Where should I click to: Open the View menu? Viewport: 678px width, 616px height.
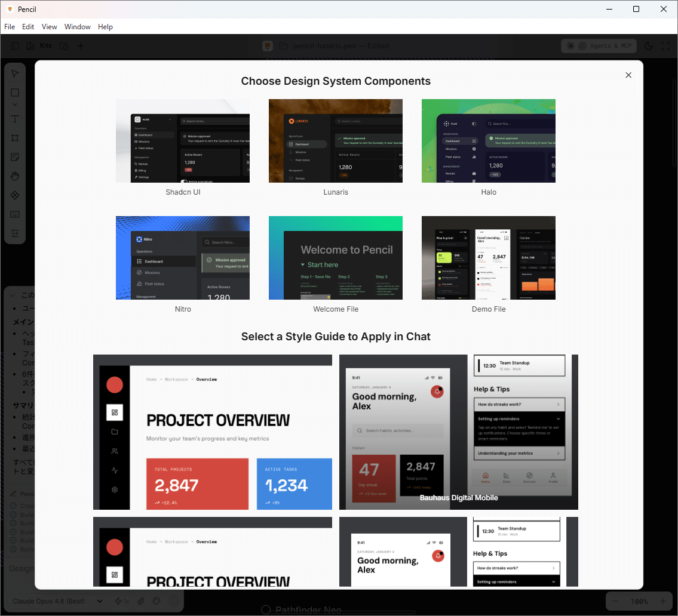(x=50, y=27)
